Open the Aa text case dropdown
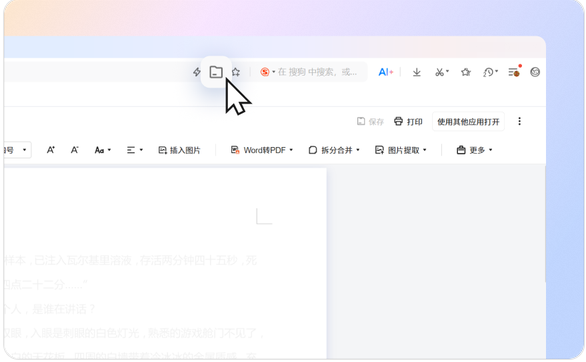586x362 pixels. pyautogui.click(x=103, y=150)
